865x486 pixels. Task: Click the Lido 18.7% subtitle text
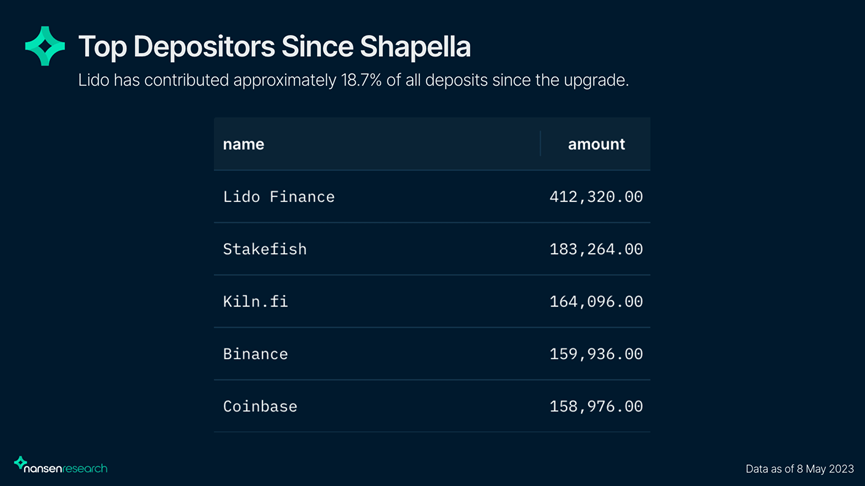pos(353,80)
